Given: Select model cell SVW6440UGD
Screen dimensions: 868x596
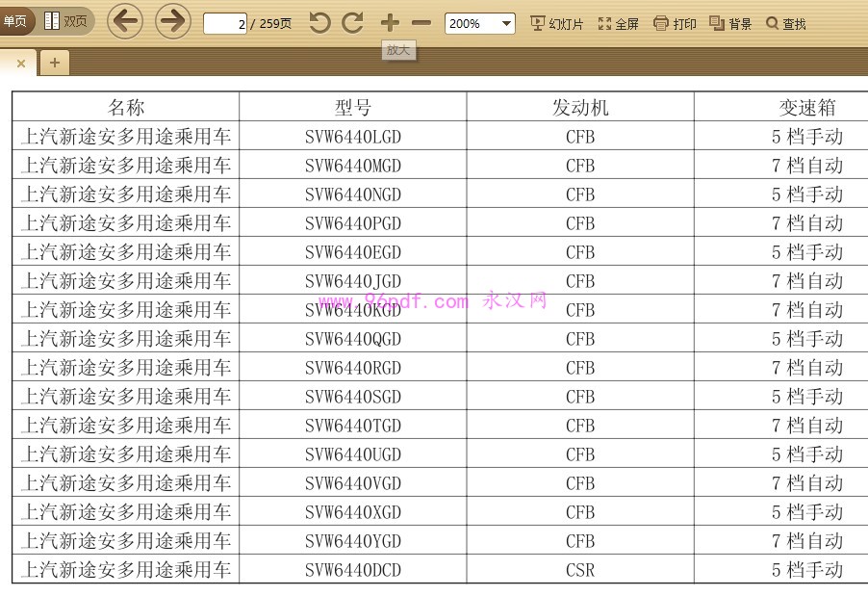Looking at the screenshot, I should click(353, 453).
